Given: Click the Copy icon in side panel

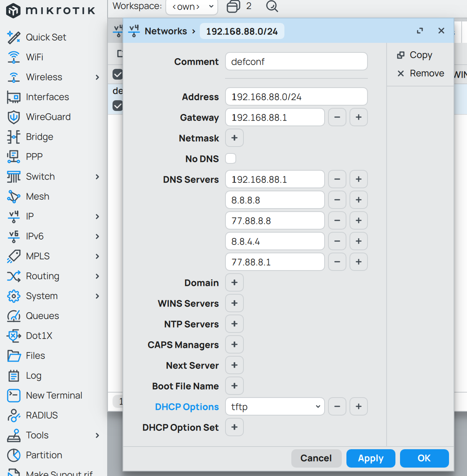Looking at the screenshot, I should tap(401, 55).
